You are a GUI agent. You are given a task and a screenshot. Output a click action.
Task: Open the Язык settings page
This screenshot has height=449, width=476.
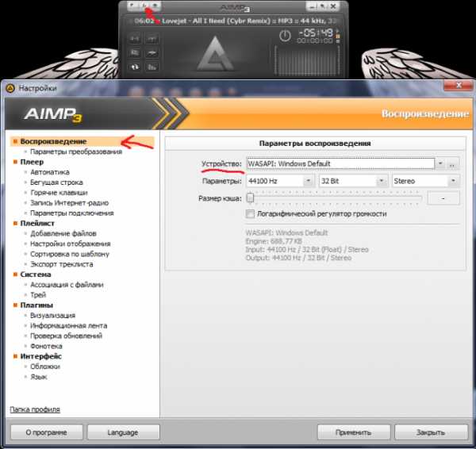click(x=39, y=377)
